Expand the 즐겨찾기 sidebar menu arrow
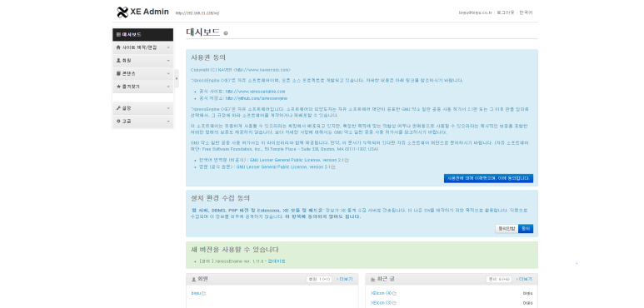Screen dimensions: 644x308 coord(168,87)
